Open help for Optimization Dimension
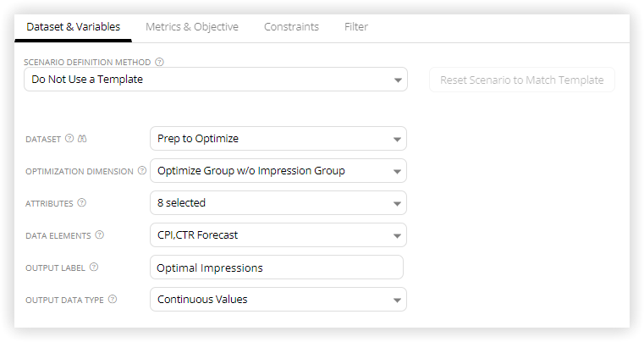This screenshot has height=342, width=644. [x=141, y=171]
